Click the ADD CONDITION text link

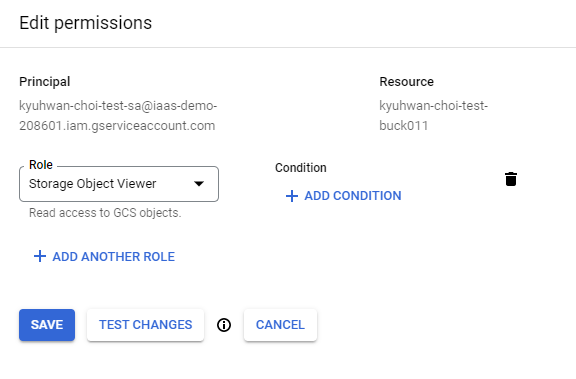click(353, 196)
